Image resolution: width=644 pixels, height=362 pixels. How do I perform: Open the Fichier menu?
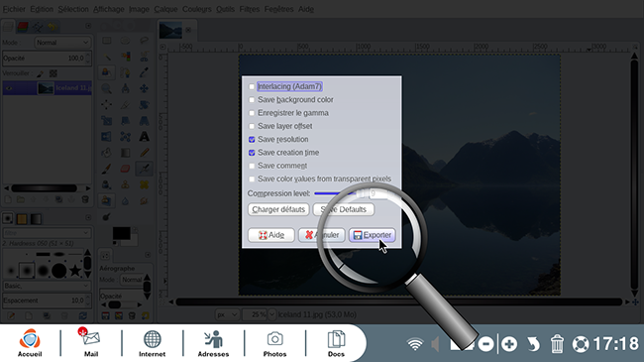(x=14, y=9)
